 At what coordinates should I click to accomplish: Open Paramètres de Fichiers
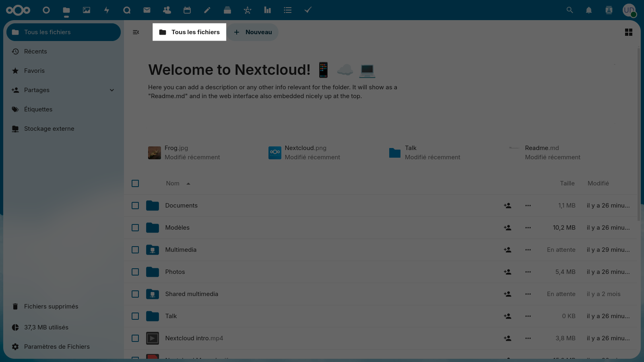click(64, 347)
